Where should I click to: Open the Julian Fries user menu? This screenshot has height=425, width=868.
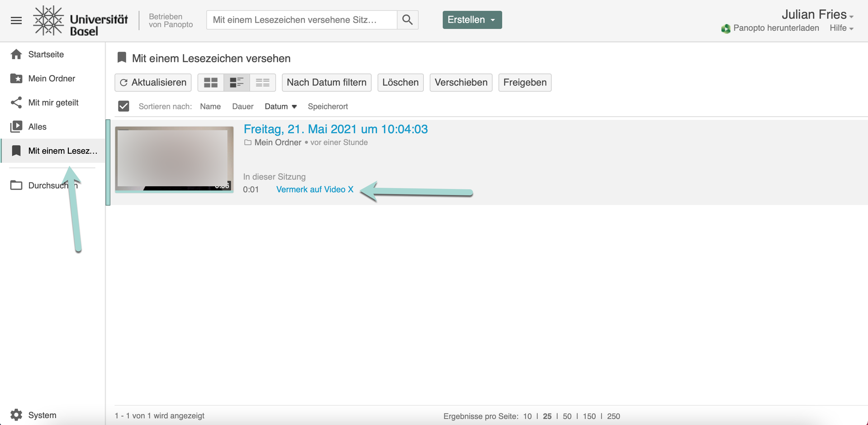pos(817,14)
